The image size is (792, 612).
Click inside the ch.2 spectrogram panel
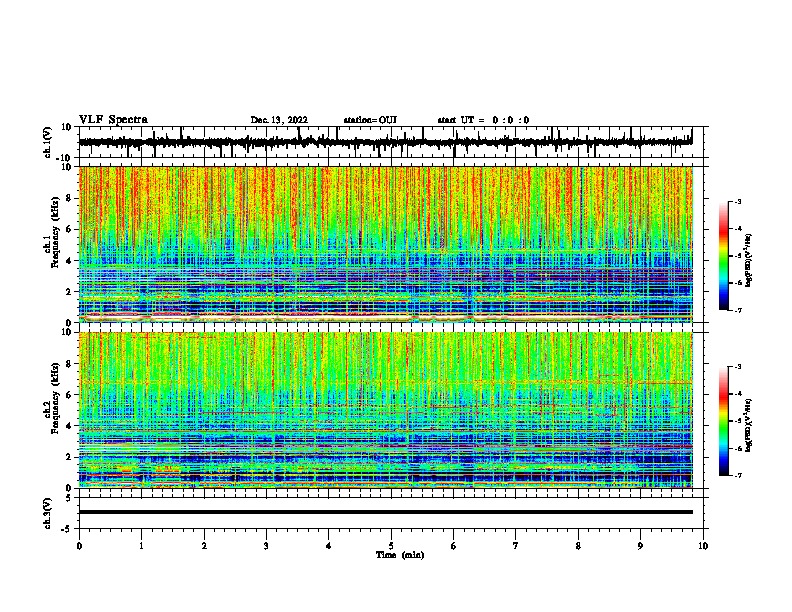tap(386, 410)
